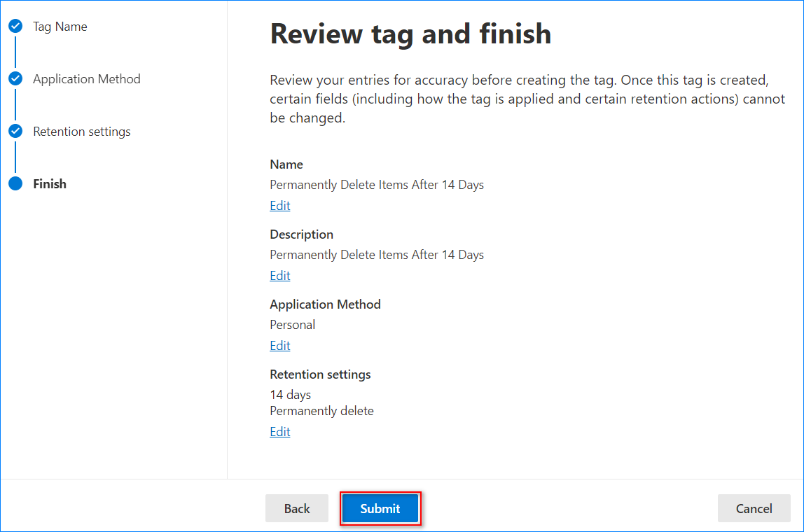Go Back to the previous step
The width and height of the screenshot is (804, 532).
(297, 509)
